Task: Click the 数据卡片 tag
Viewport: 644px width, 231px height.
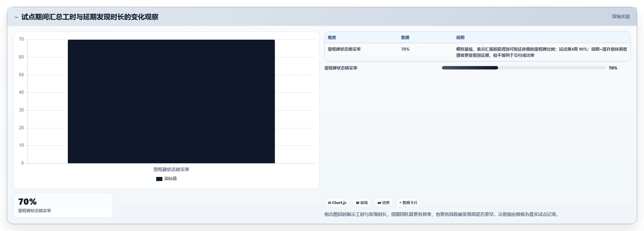Action: 408,203
